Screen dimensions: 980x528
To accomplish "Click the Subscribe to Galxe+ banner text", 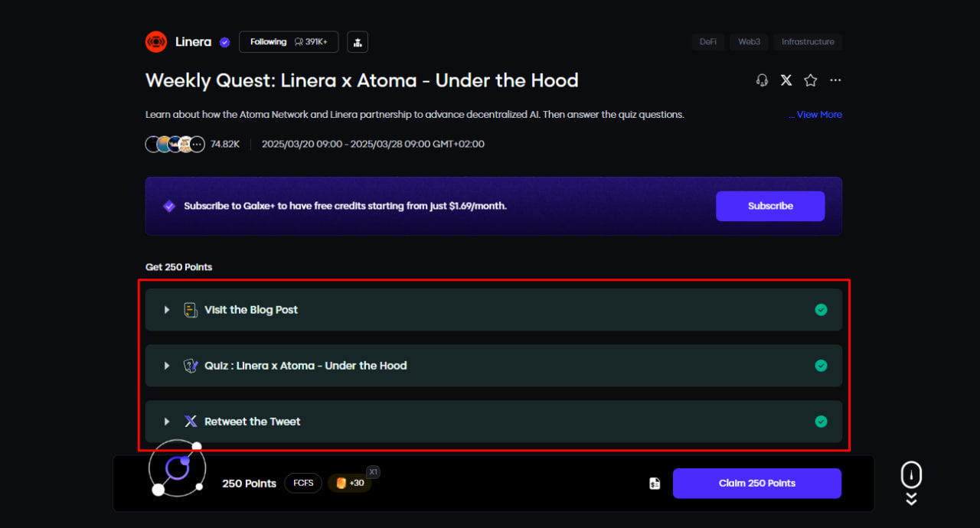I will pos(345,206).
